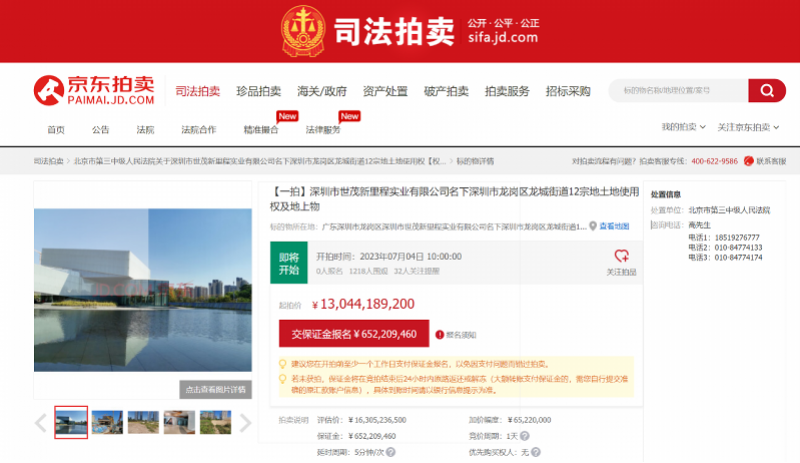Open 法院合作 in the sub-navigation
800x463 pixels.
tap(199, 130)
